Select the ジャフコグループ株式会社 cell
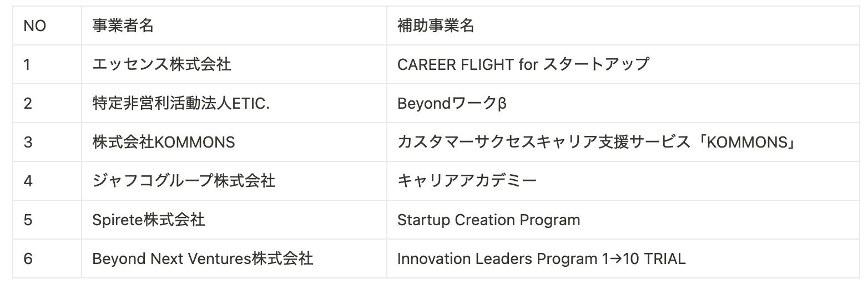 tap(184, 181)
